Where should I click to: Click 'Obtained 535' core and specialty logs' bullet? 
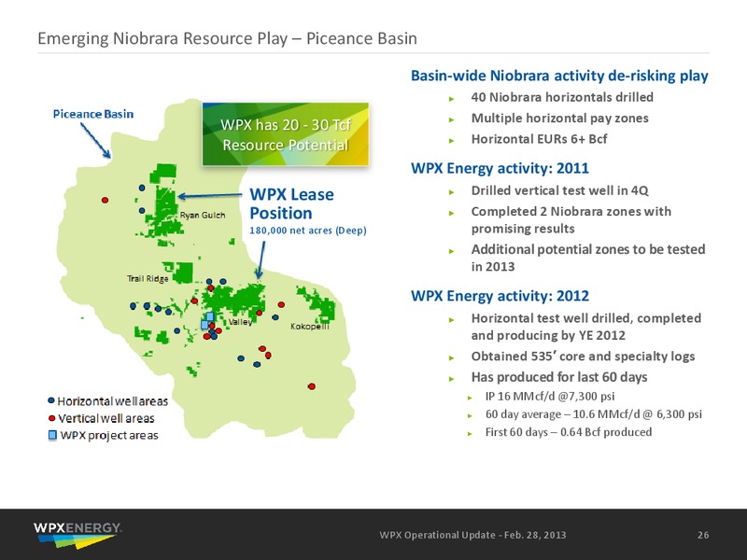pos(583,357)
